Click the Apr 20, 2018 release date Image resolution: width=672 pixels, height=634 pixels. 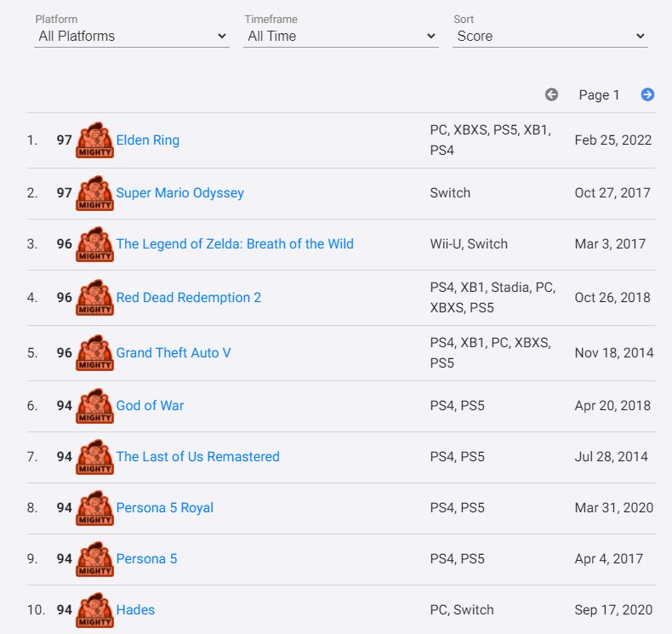612,406
